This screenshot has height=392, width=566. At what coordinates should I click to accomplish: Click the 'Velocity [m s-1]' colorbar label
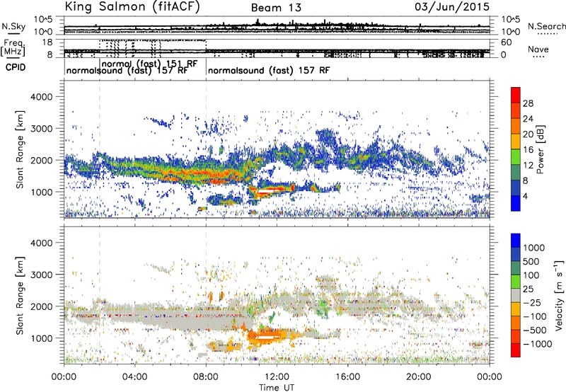(558, 294)
